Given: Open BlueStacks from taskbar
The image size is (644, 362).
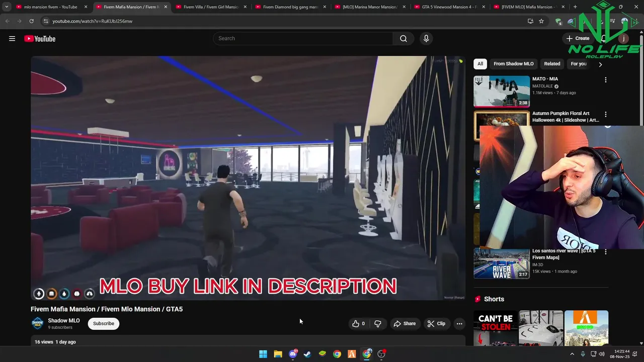Looking at the screenshot, I should [323, 354].
